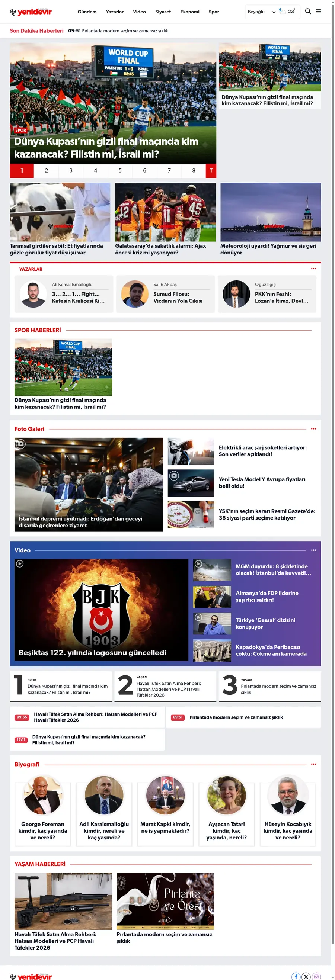Open Meteoroloji uyardı article
Image resolution: width=335 pixels, height=980 pixels.
pyautogui.click(x=271, y=219)
